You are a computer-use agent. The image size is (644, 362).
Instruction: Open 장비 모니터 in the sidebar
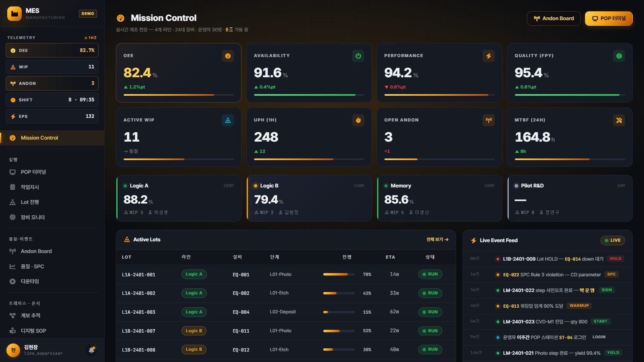(52, 217)
